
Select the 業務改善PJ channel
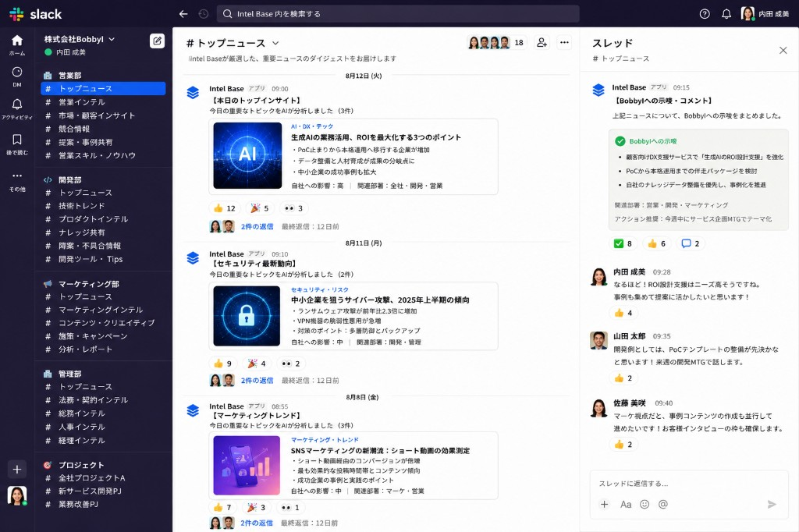click(103, 505)
